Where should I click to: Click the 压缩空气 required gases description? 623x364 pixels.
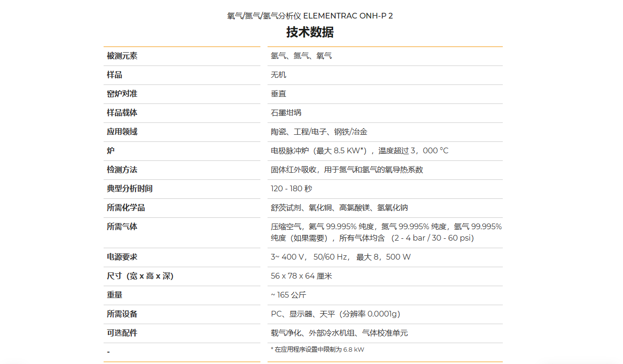(386, 232)
